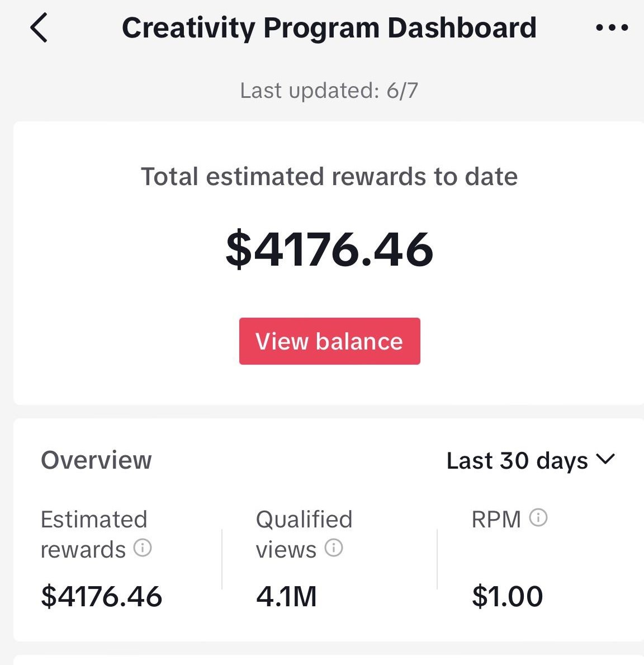Tap info icon beside Qualified views
Viewport: 644px width, 665px height.
334,548
